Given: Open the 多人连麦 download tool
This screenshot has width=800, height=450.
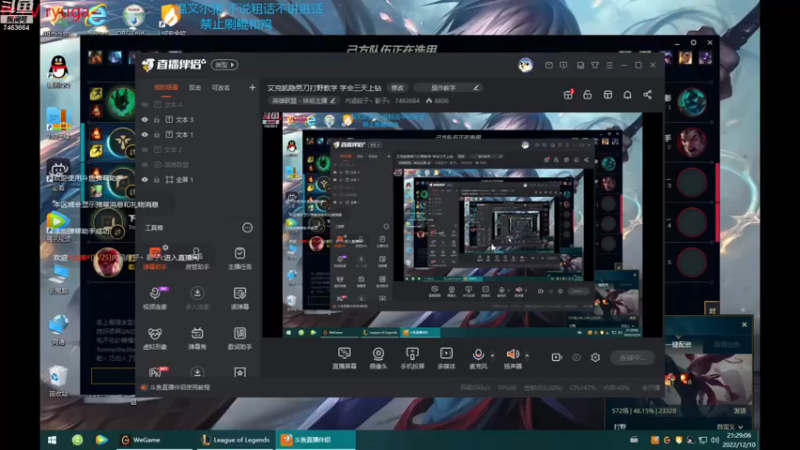Looking at the screenshot, I should [197, 297].
